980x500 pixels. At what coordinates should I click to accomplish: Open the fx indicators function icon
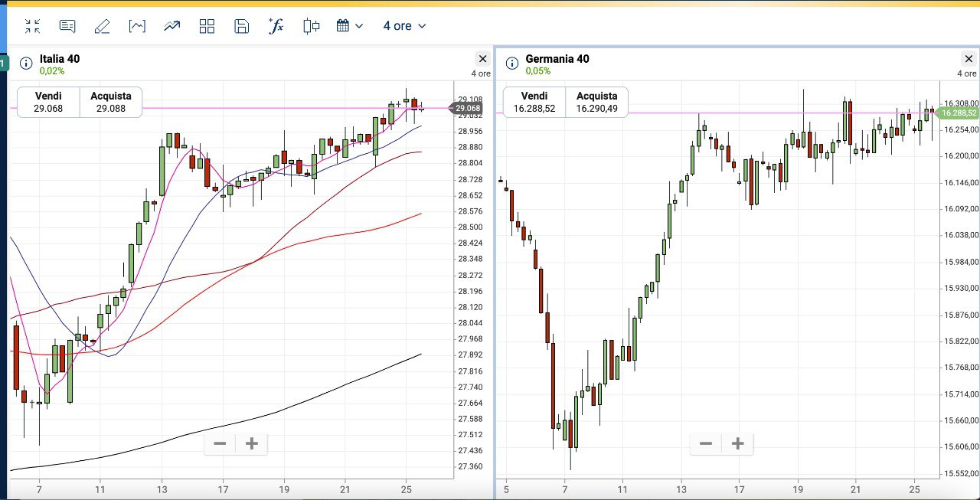click(276, 26)
